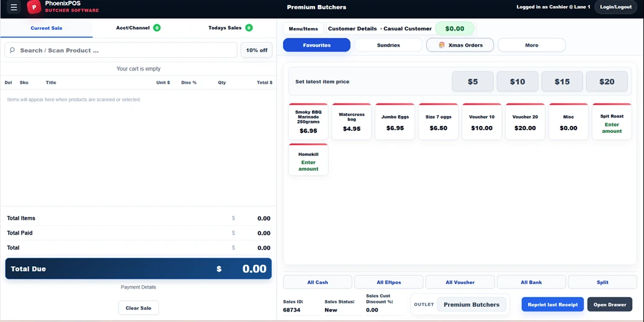644x322 pixels.
Task: Switch to Current Sale tab
Action: tap(47, 29)
